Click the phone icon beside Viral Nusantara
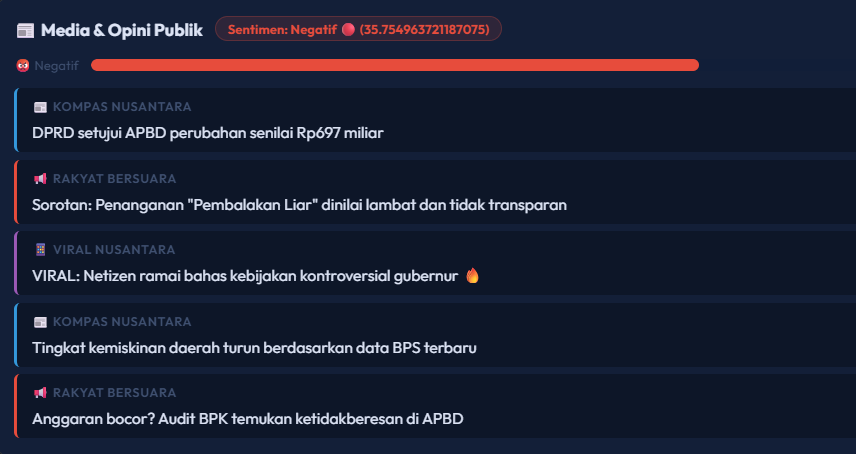Image resolution: width=856 pixels, height=454 pixels. pos(40,250)
